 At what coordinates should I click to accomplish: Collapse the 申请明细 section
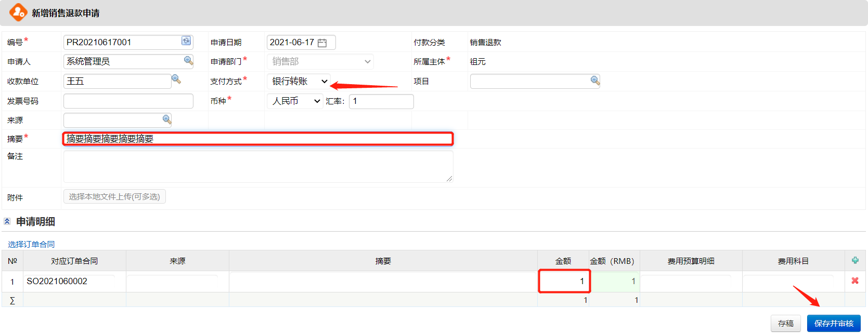pyautogui.click(x=7, y=221)
